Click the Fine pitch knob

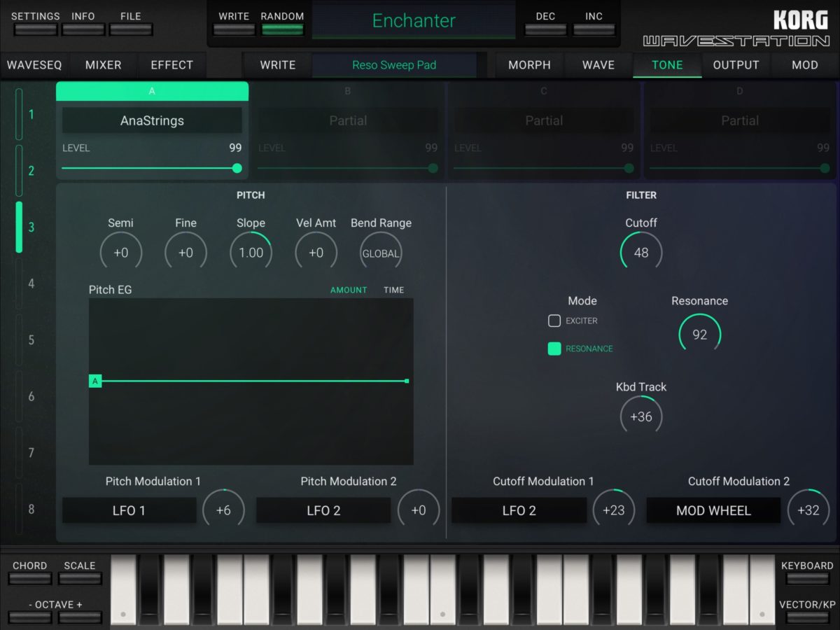coord(185,253)
